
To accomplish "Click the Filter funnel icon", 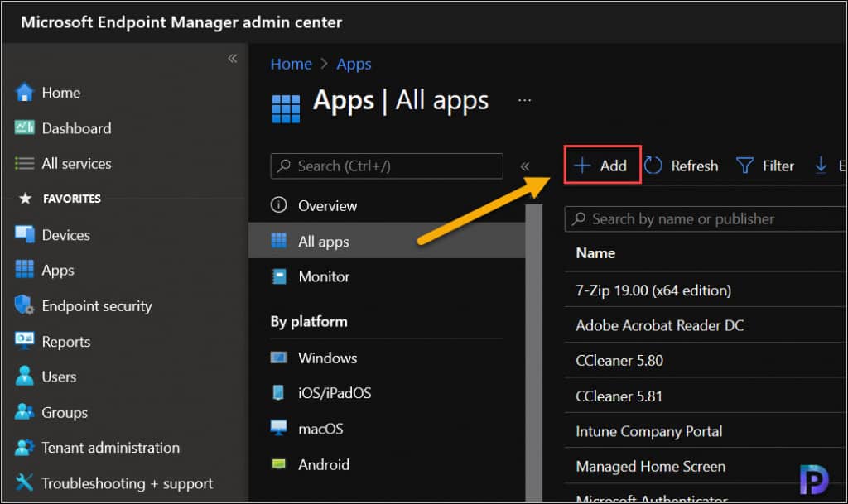I will [744, 166].
